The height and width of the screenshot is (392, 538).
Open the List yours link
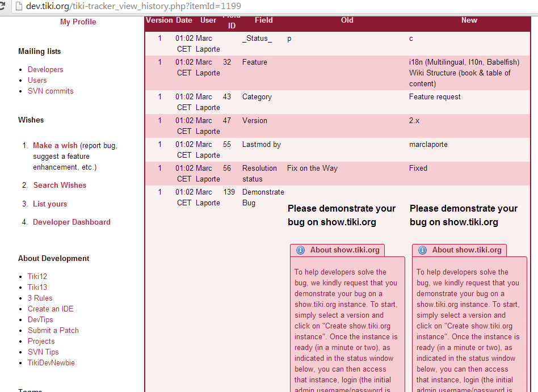(x=50, y=204)
